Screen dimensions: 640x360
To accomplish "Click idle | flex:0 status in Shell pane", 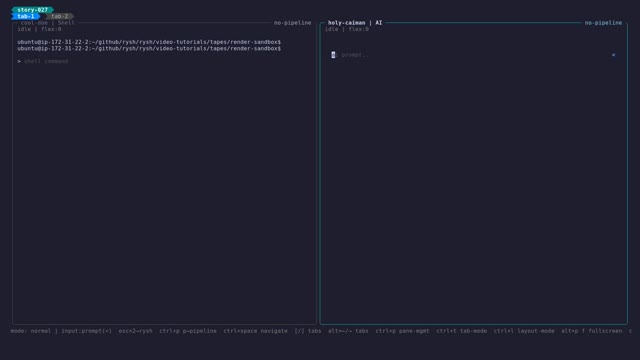I will [39, 29].
